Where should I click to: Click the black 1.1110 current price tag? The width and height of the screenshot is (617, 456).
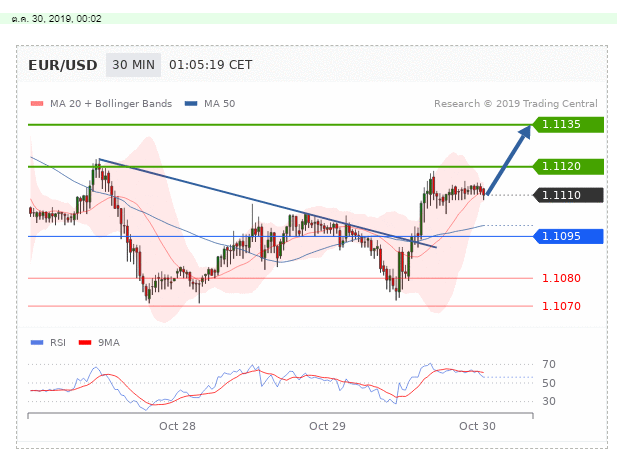(568, 195)
